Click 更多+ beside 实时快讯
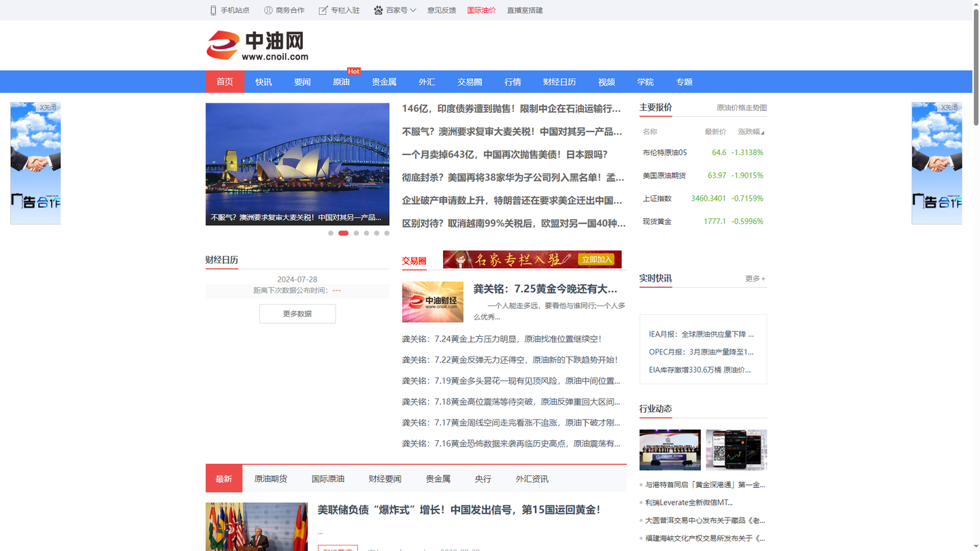980x551 pixels. (755, 279)
